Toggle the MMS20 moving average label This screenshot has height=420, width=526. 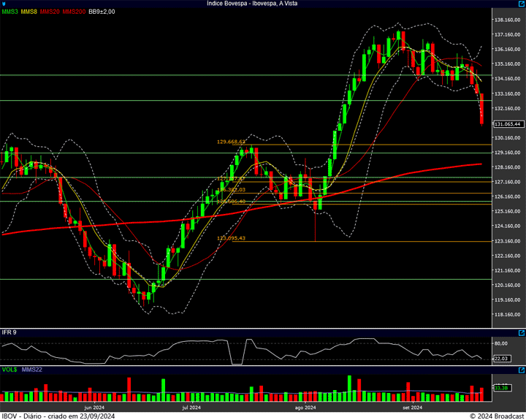(x=50, y=12)
